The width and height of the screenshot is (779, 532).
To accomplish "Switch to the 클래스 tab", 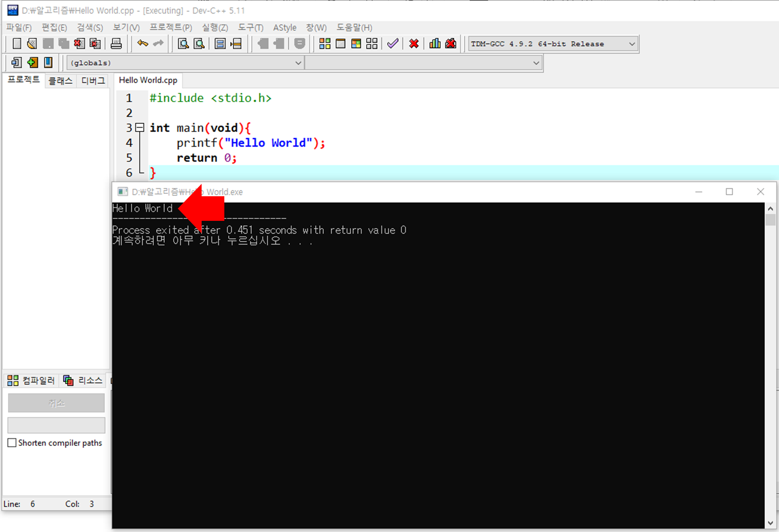I will coord(61,81).
